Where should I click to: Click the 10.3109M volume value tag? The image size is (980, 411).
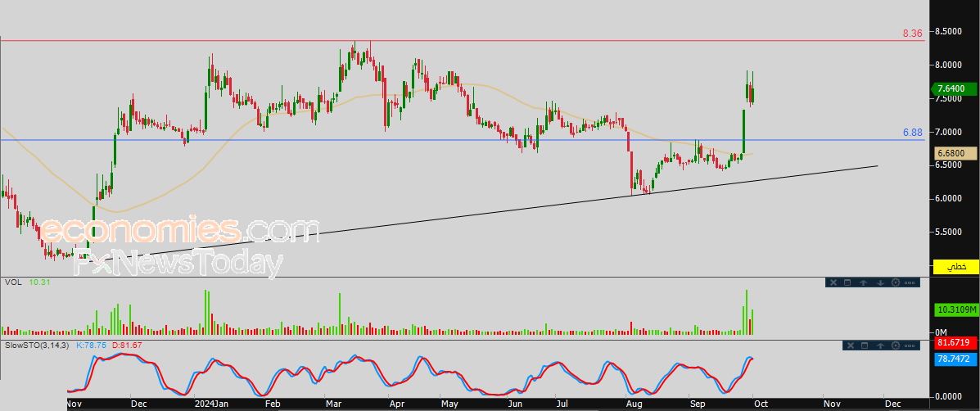(x=955, y=309)
